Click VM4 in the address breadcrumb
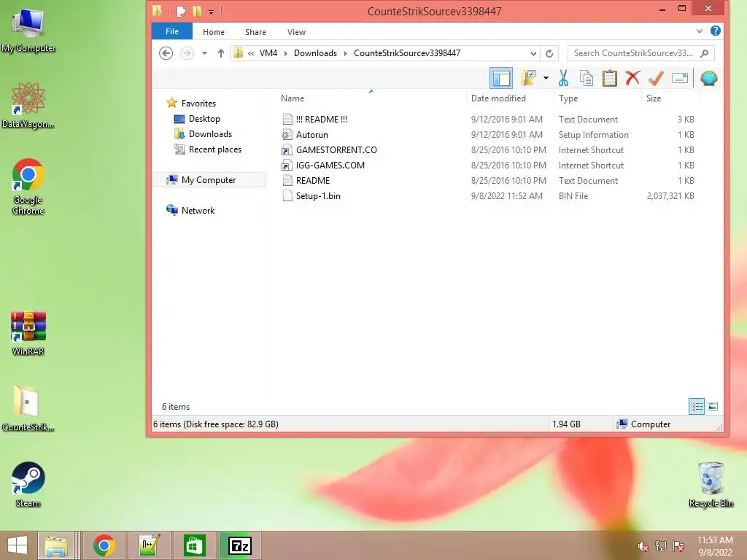This screenshot has width=747, height=560. click(x=268, y=52)
